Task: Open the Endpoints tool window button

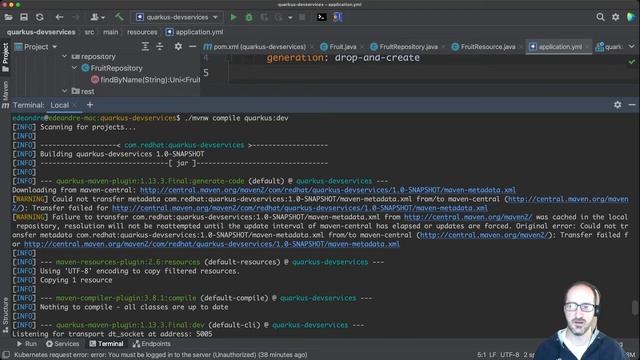Action: (x=151, y=344)
